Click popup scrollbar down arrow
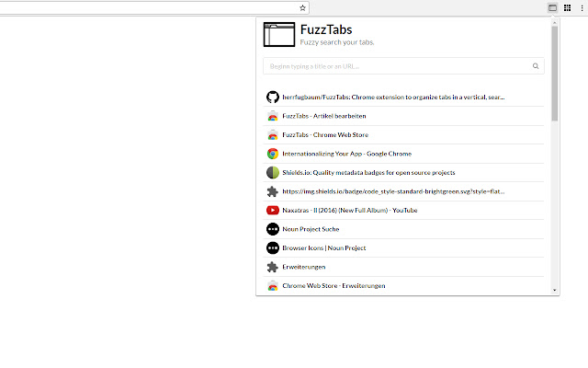Viewport: 588px width, 368px height. coord(555,291)
